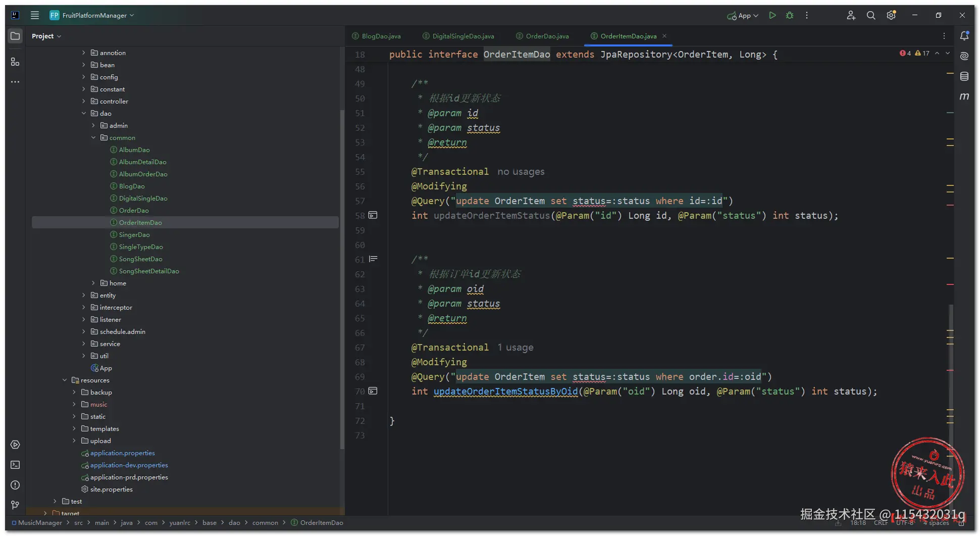This screenshot has width=980, height=536.
Task: Debug the App configuration
Action: (x=790, y=15)
